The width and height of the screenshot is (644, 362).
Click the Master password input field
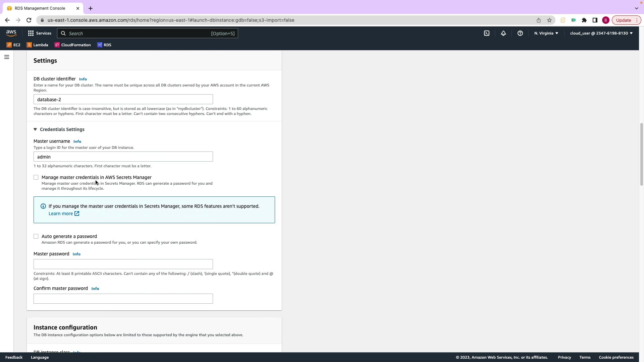tap(123, 264)
